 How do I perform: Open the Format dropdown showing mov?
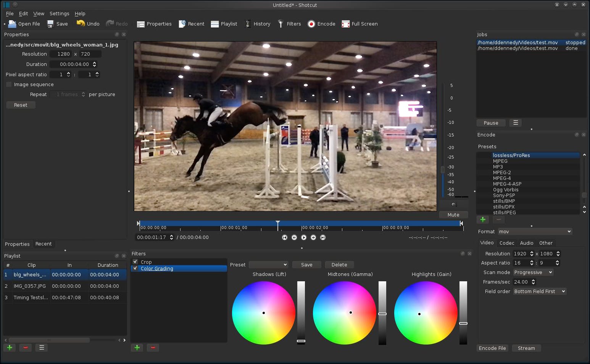[534, 232]
